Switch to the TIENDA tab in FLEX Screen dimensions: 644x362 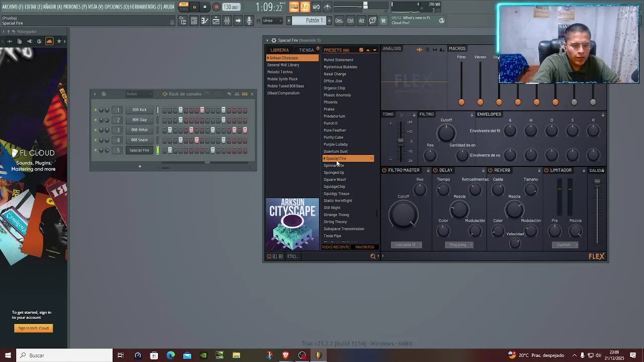point(306,50)
